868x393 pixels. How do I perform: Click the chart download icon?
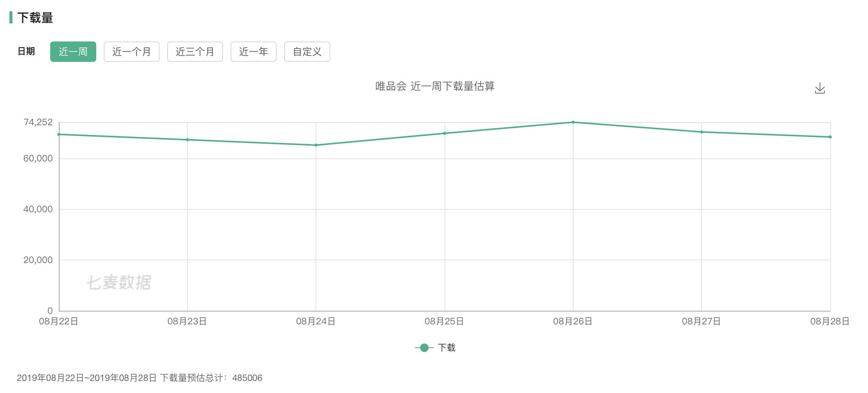coord(820,89)
